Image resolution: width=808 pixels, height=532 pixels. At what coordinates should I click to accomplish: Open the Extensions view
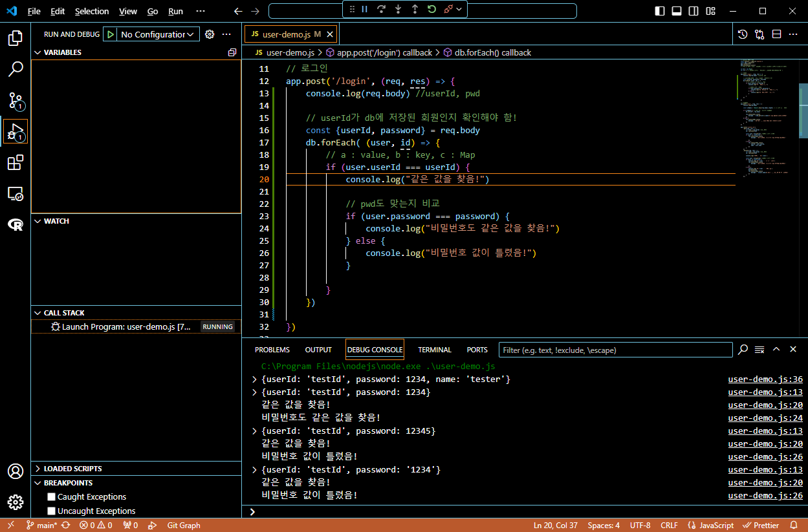(x=15, y=162)
